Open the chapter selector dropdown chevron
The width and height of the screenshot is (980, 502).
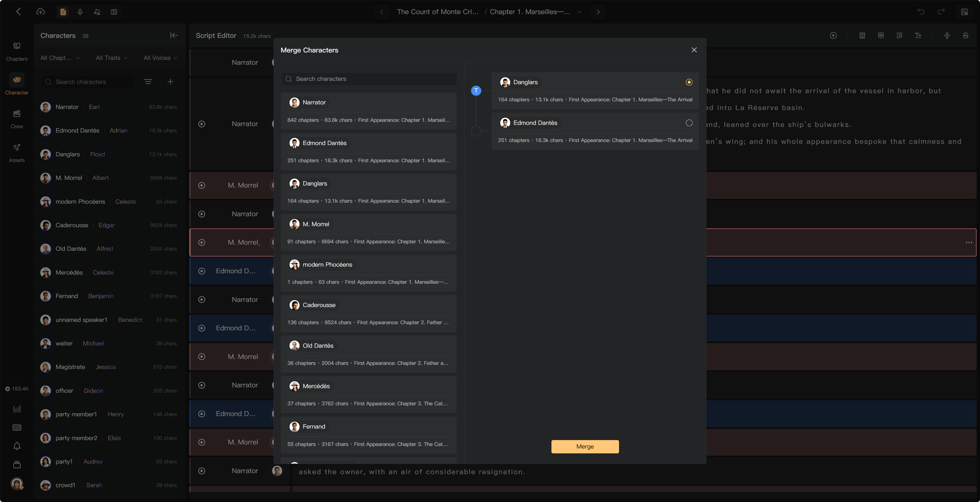coord(579,12)
